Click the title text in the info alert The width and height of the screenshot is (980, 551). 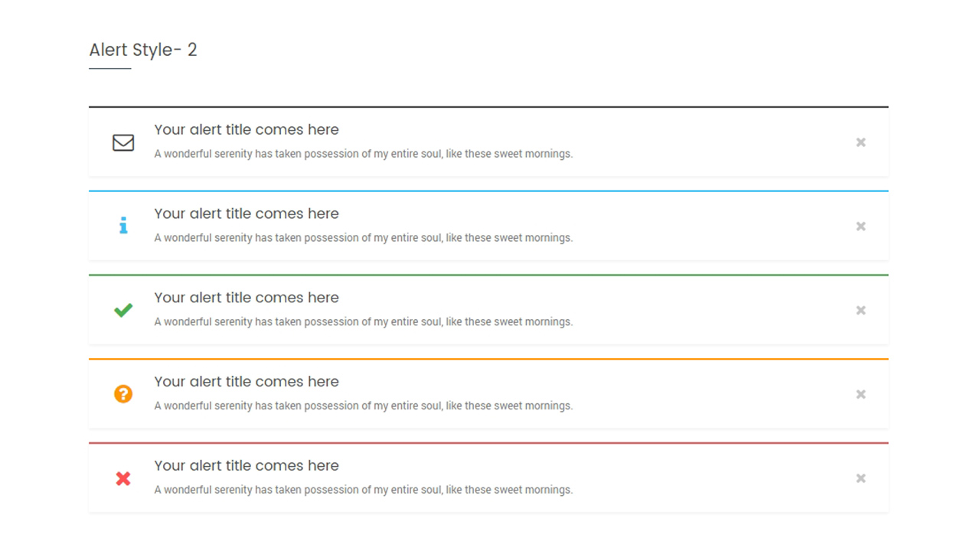click(247, 214)
